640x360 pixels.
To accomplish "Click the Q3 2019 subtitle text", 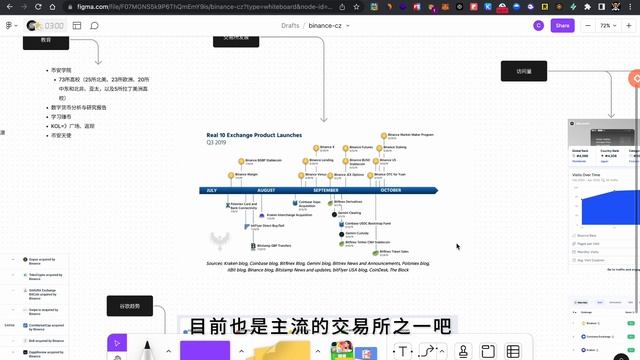I will [216, 142].
